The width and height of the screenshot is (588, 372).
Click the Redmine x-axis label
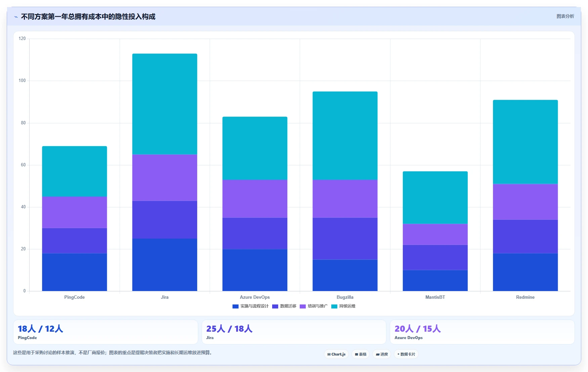525,297
